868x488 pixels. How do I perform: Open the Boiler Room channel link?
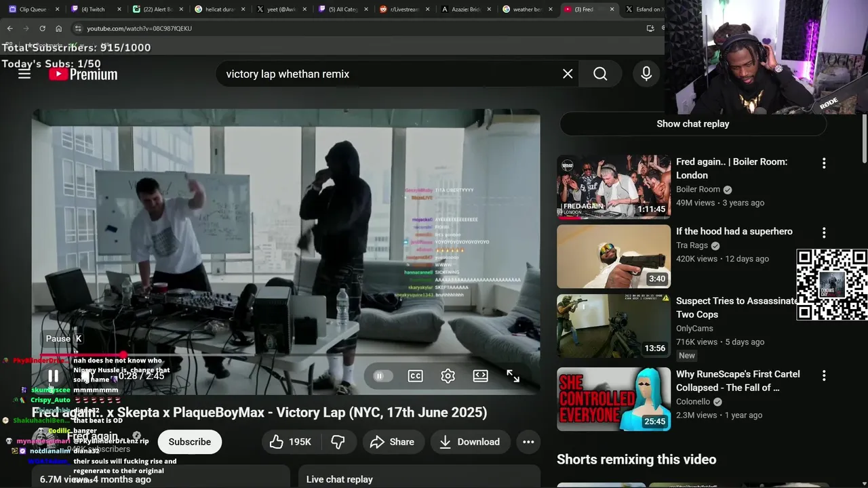click(x=698, y=190)
